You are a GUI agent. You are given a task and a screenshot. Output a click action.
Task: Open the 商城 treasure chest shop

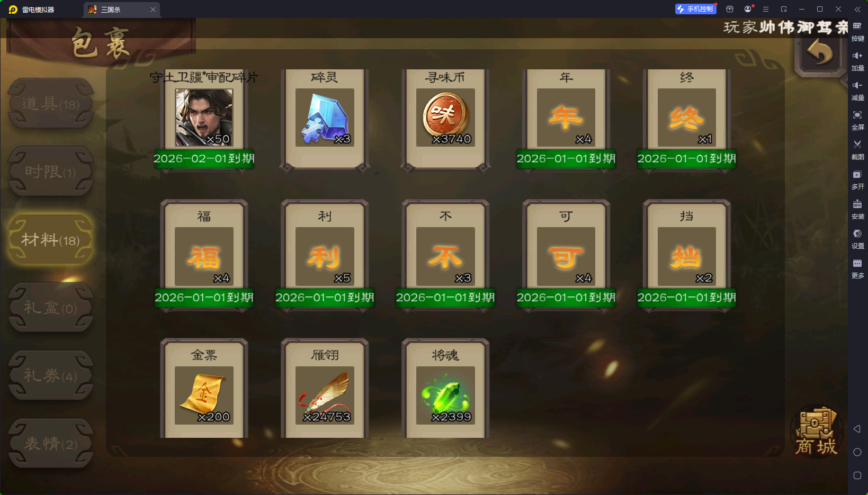(x=816, y=431)
